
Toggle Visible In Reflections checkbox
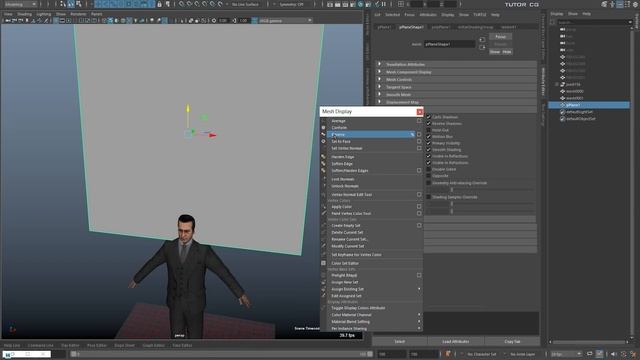pyautogui.click(x=429, y=156)
